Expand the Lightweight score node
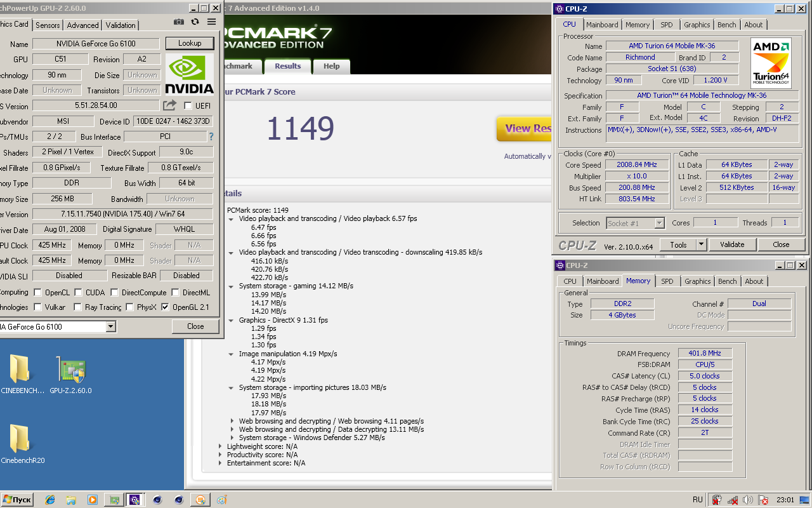The width and height of the screenshot is (812, 508). pos(220,446)
